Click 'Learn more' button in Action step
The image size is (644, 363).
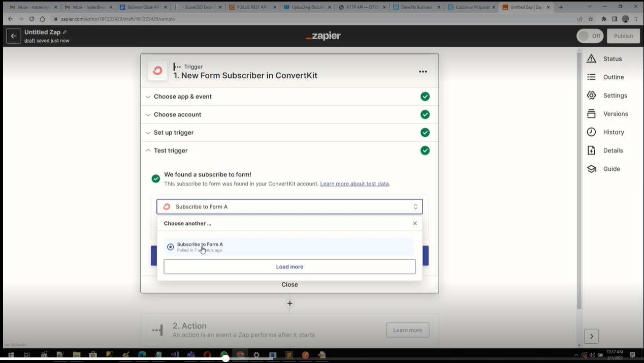click(x=407, y=330)
